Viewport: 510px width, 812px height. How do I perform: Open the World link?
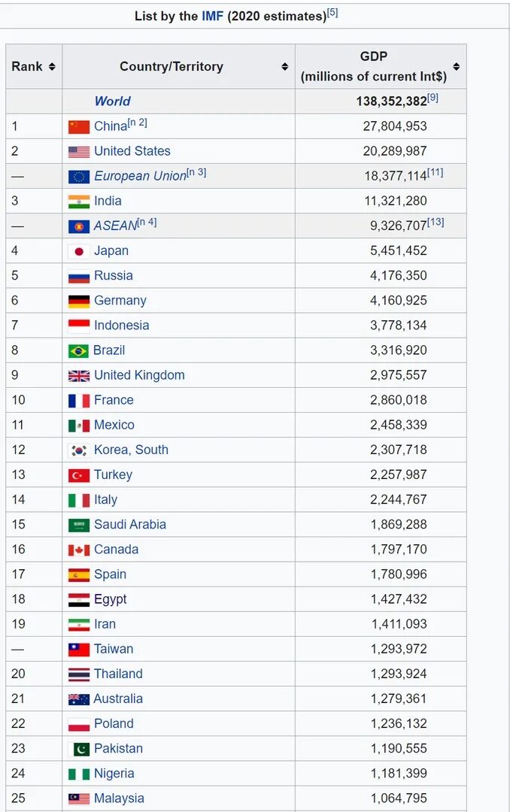click(112, 101)
